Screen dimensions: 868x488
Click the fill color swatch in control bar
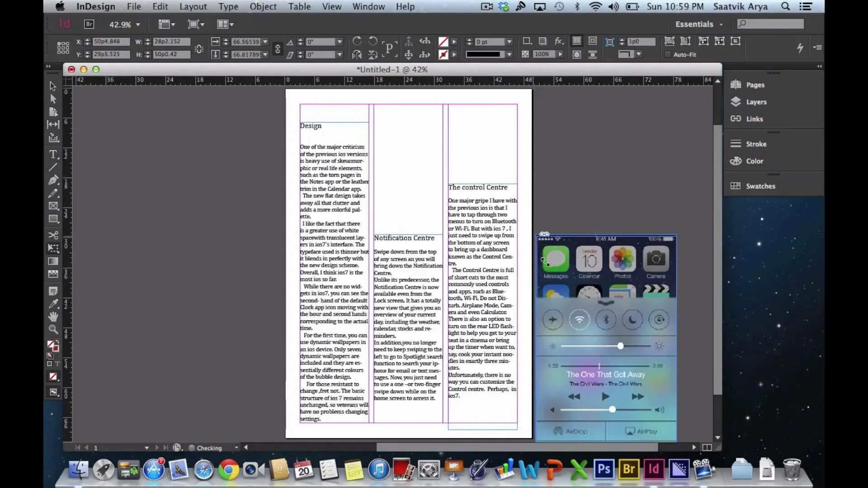(x=443, y=42)
